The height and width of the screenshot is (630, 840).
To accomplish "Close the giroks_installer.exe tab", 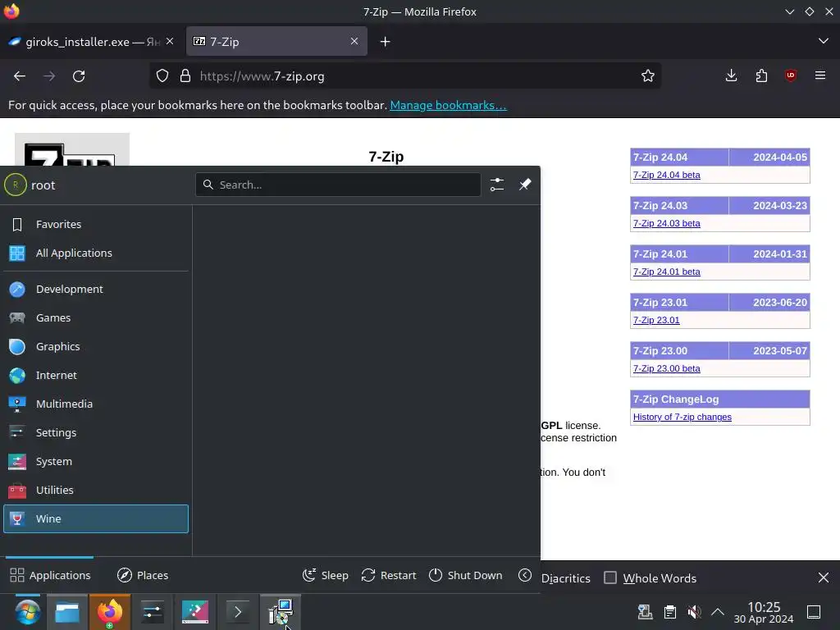I will (170, 41).
